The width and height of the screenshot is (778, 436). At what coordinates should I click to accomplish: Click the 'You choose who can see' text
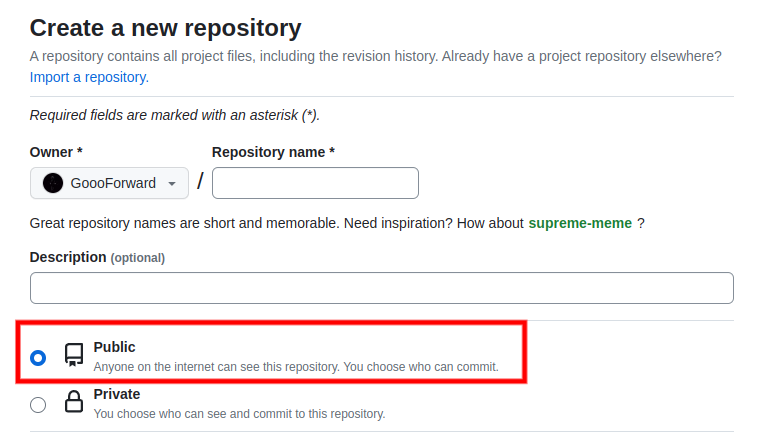tap(239, 414)
